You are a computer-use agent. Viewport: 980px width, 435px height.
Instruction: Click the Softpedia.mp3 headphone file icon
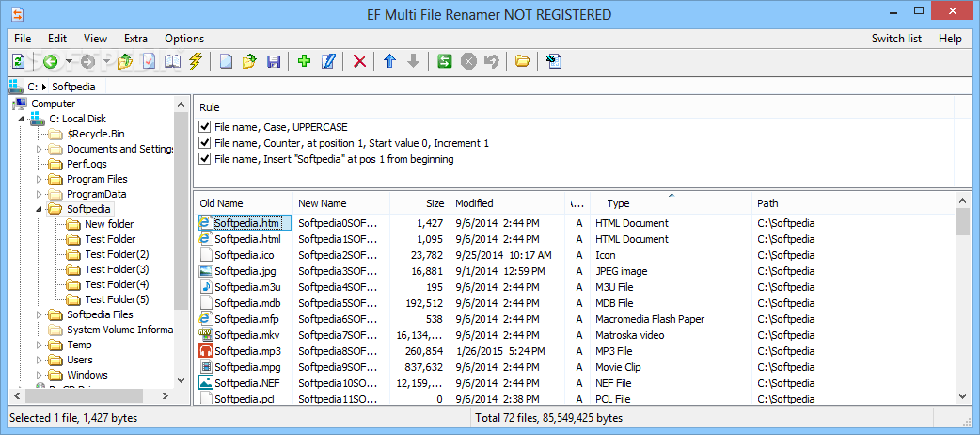point(206,350)
